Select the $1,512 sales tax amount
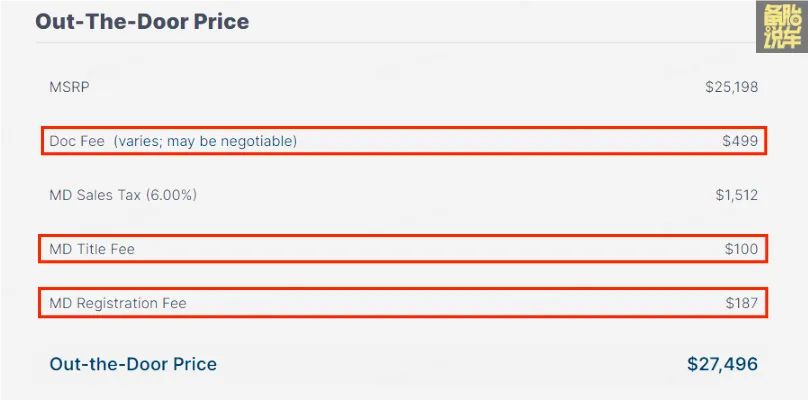Viewport: 808px width, 400px height. (736, 195)
